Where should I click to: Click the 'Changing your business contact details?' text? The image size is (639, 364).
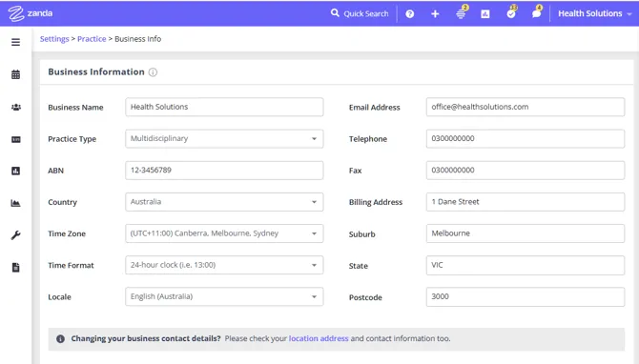[x=146, y=338]
